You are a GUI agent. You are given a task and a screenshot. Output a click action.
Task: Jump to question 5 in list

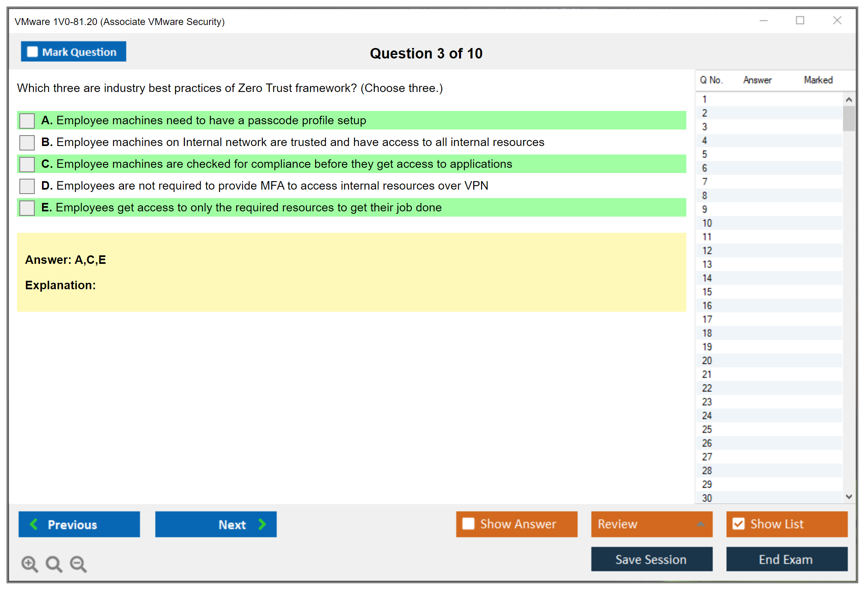pyautogui.click(x=704, y=155)
